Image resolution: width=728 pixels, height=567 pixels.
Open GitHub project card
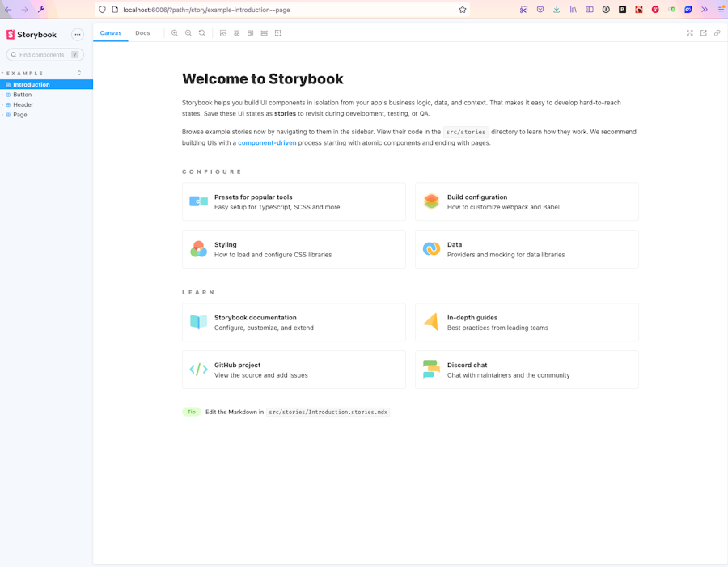coord(294,370)
